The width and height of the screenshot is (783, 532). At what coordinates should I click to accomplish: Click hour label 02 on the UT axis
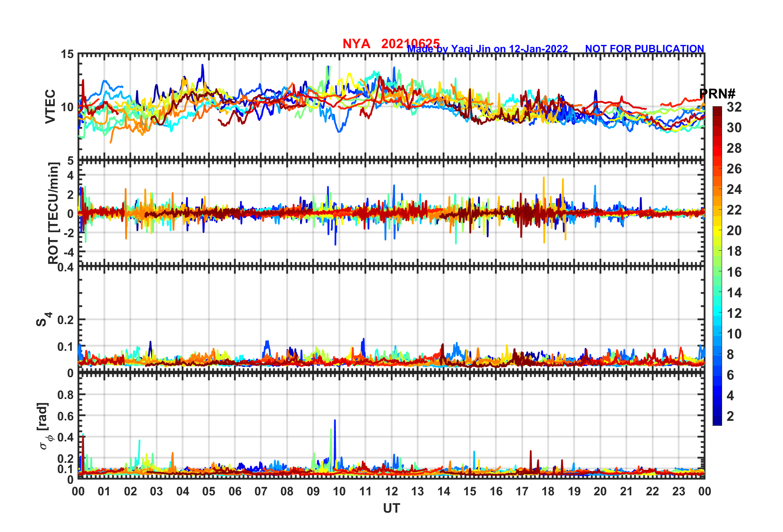[x=130, y=491]
